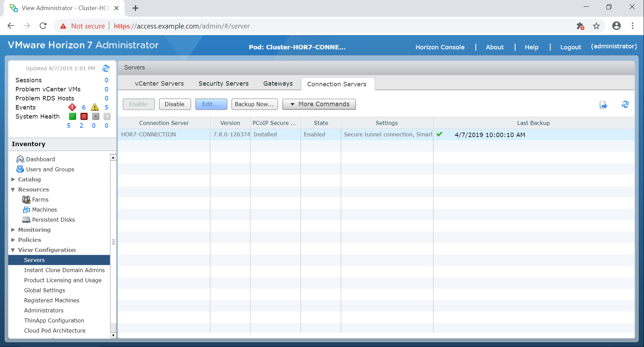This screenshot has width=644, height=347.
Task: Click the green System Health square
Action: pos(72,116)
